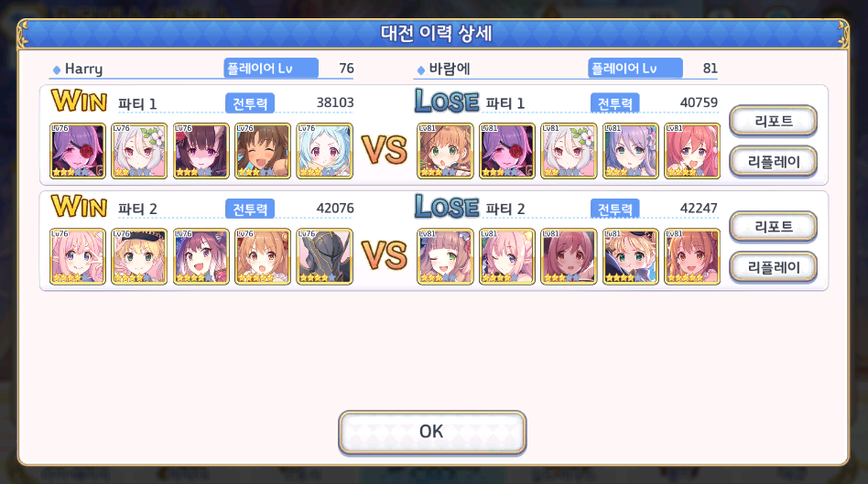The height and width of the screenshot is (484, 868).
Task: Select opponent party 1 first orange-haired character icon
Action: tap(445, 151)
